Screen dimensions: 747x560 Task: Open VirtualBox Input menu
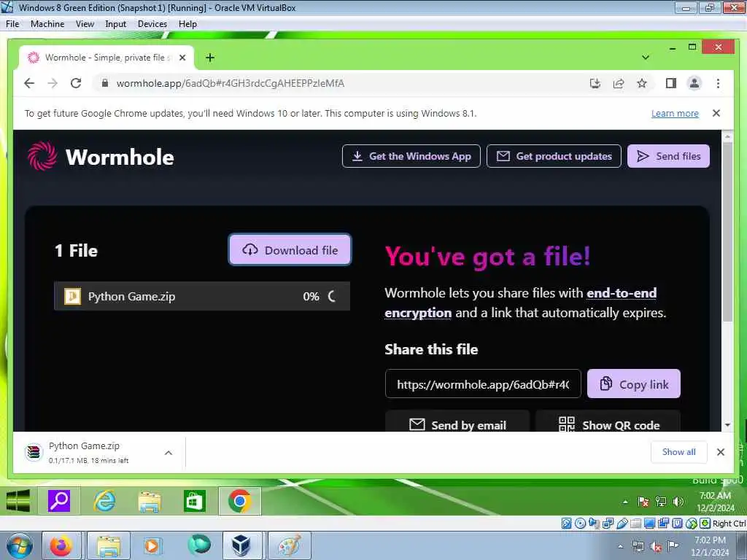tap(116, 24)
